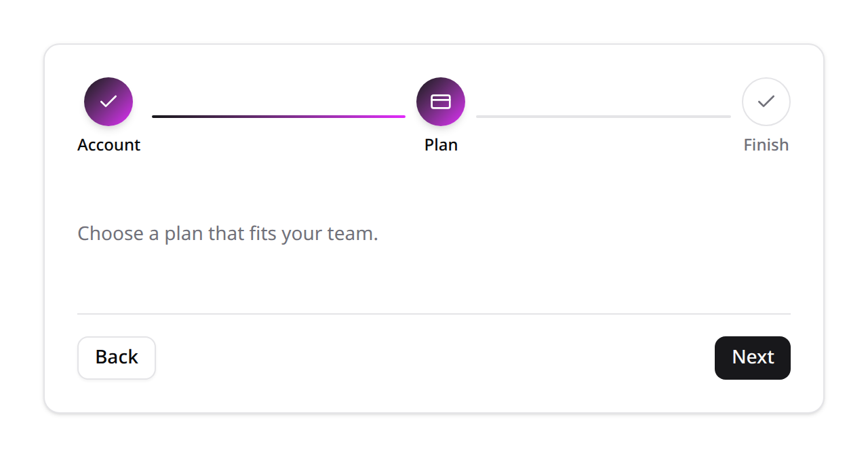Click the purple circle above the Plan label
868x457 pixels.
(441, 102)
